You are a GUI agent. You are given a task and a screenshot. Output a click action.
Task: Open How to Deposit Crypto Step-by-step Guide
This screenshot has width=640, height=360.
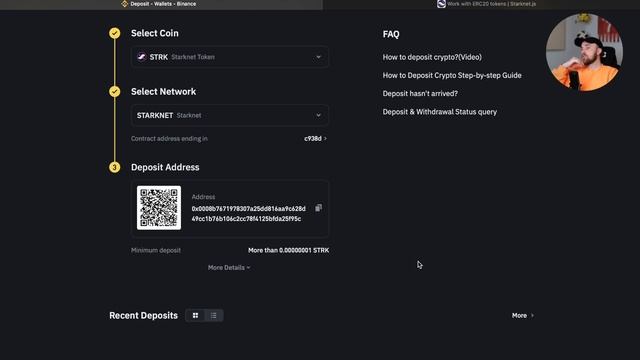(x=452, y=76)
